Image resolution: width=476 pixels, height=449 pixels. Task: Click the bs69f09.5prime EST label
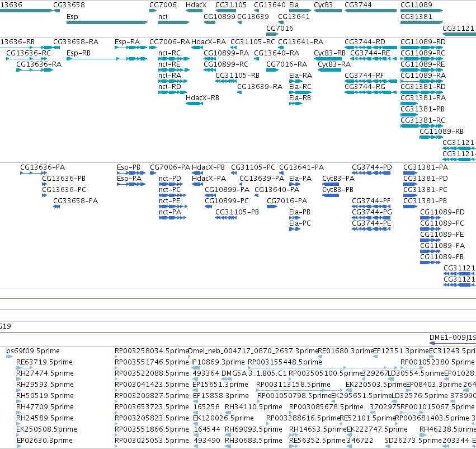33,351
